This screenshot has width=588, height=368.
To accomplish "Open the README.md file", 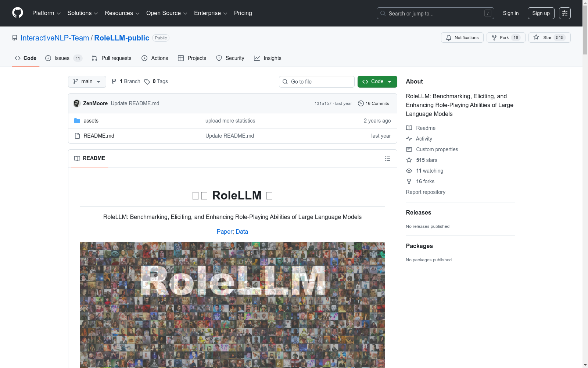I will click(99, 136).
